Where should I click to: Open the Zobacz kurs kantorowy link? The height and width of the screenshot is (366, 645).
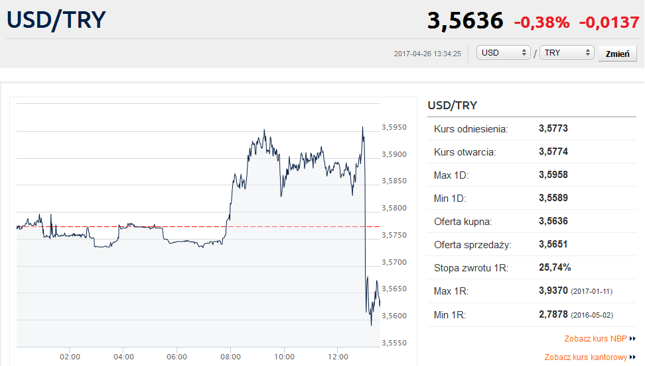(585, 357)
